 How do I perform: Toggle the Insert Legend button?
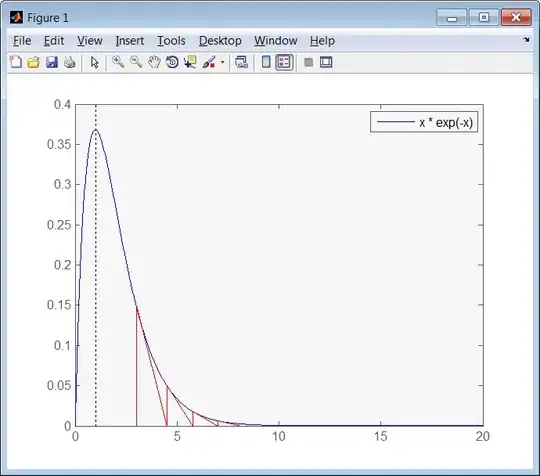point(284,62)
